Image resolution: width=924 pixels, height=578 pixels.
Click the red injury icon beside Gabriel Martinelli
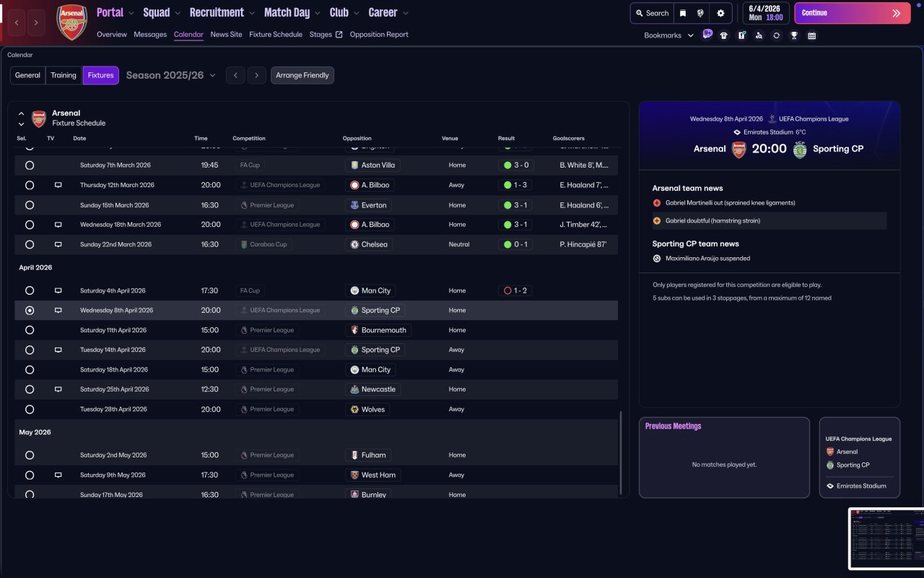coord(657,203)
